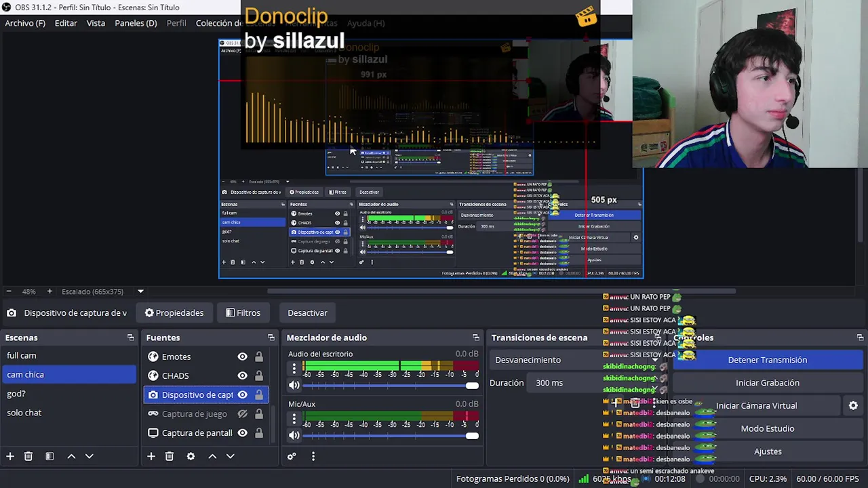The width and height of the screenshot is (868, 488).
Task: Mute Audio del escritorio speaker icon
Action: click(294, 385)
